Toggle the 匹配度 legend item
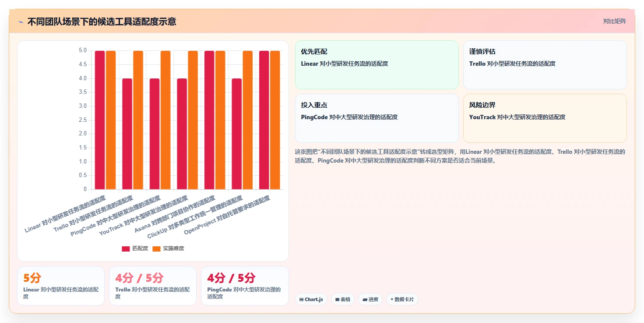Image resolution: width=644 pixels, height=323 pixels. 135,248
